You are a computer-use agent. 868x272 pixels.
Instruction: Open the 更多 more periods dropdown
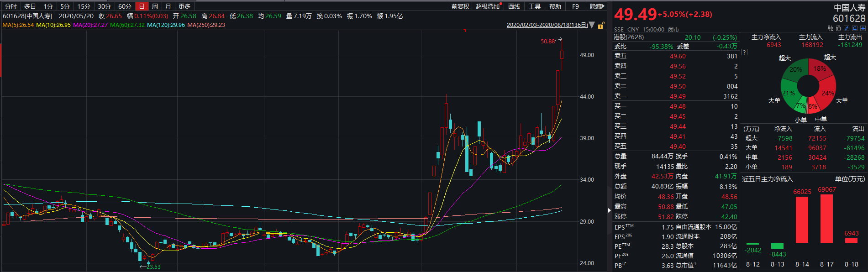184,6
